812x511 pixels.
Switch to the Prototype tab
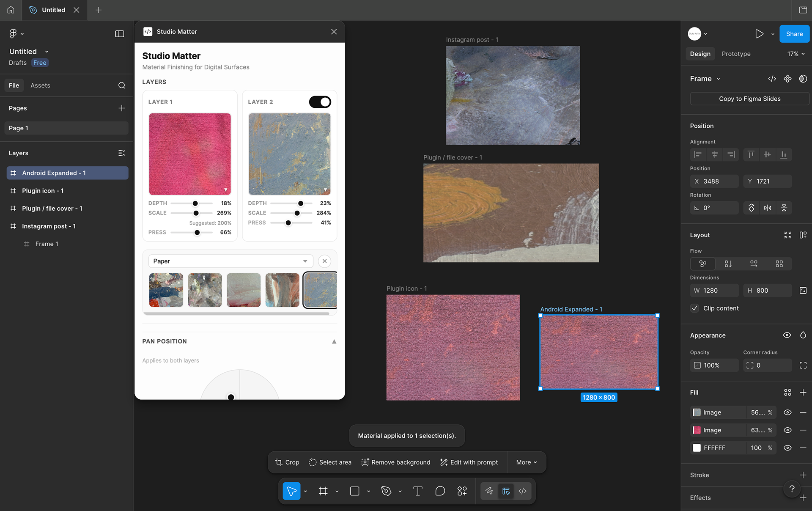click(736, 54)
